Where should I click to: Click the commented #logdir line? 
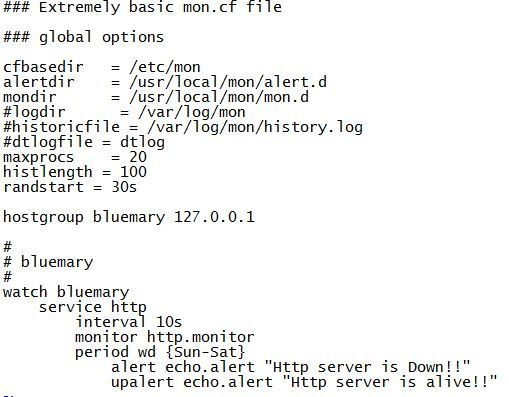(124, 112)
